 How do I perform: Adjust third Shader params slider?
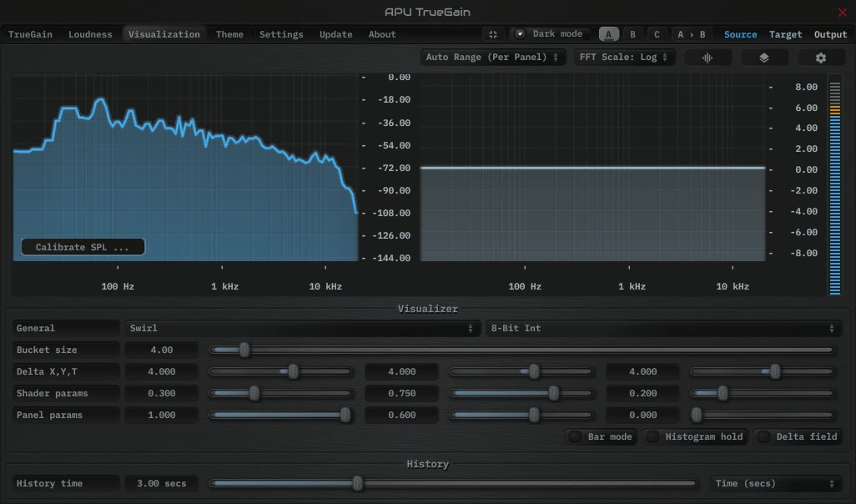[x=762, y=393]
